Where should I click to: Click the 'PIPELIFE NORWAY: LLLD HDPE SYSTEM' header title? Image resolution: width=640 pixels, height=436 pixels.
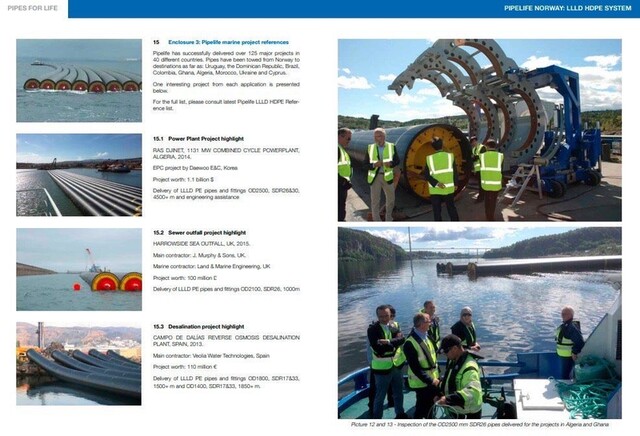tap(567, 9)
